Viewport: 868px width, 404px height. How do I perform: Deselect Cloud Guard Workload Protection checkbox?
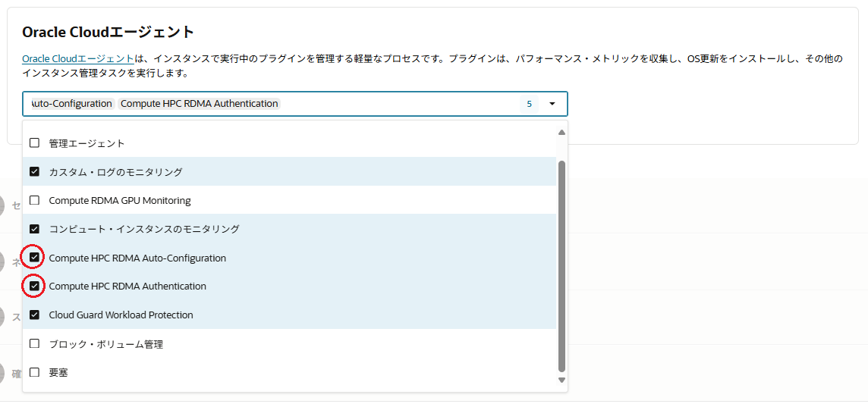[x=34, y=315]
